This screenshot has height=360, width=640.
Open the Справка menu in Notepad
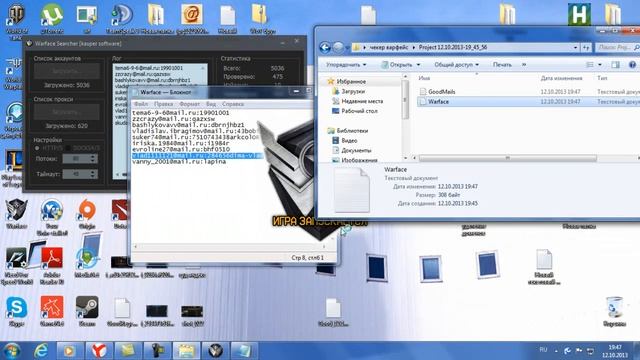233,104
